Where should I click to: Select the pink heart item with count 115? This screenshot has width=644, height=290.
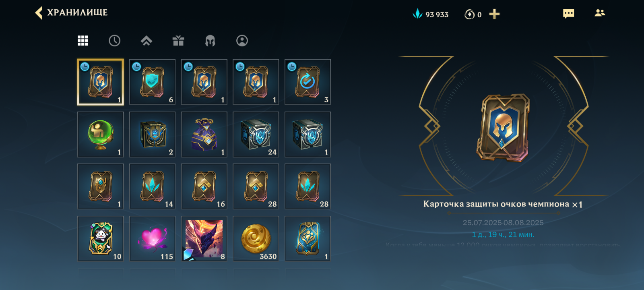pos(152,238)
